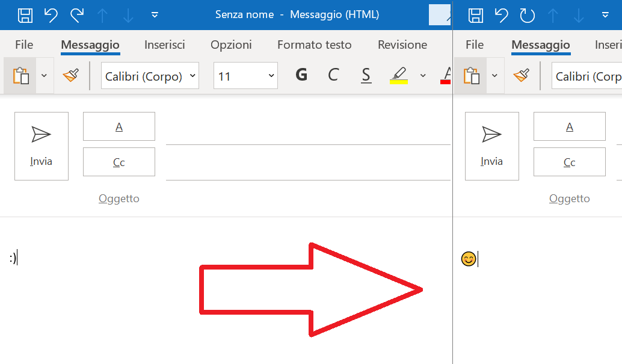This screenshot has width=622, height=364.
Task: Open the Inserisci tab in left window
Action: (165, 45)
